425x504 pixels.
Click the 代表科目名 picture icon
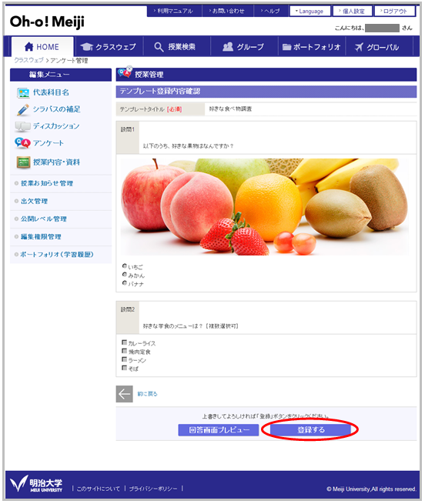click(23, 93)
